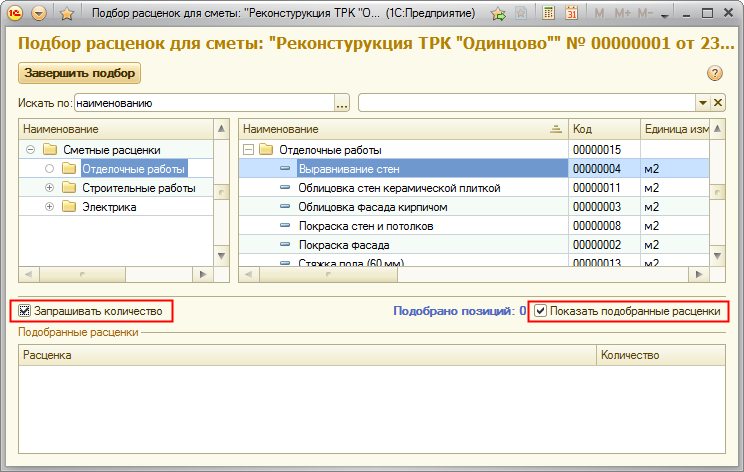Open the search value dropdown arrow
The height and width of the screenshot is (472, 744).
coord(702,103)
